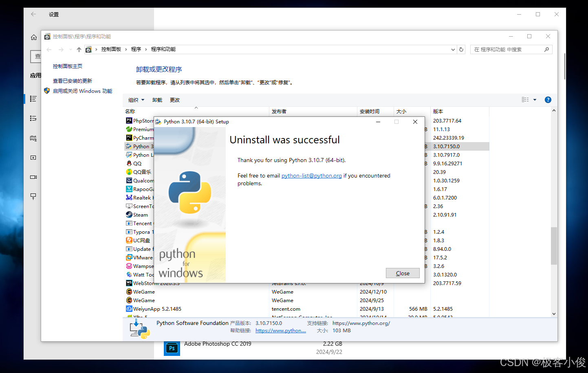Click the 版本 column header
588x373 pixels.
tap(460, 111)
